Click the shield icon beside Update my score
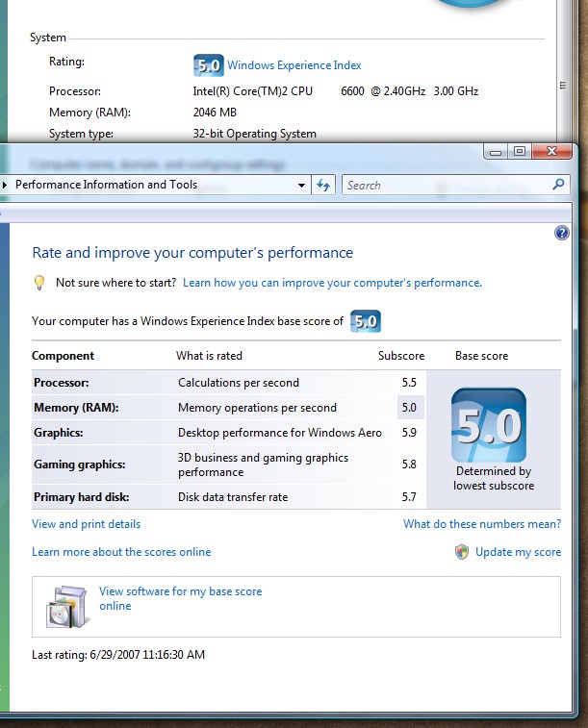 click(x=462, y=552)
